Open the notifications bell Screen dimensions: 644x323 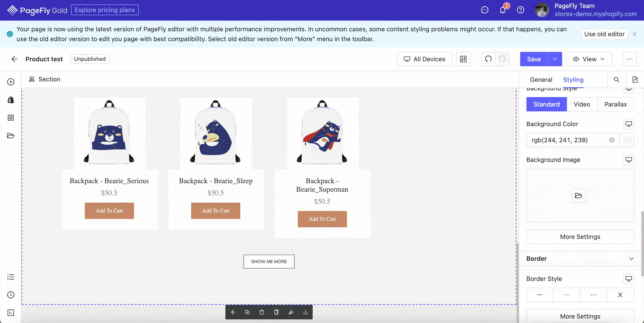pyautogui.click(x=502, y=10)
